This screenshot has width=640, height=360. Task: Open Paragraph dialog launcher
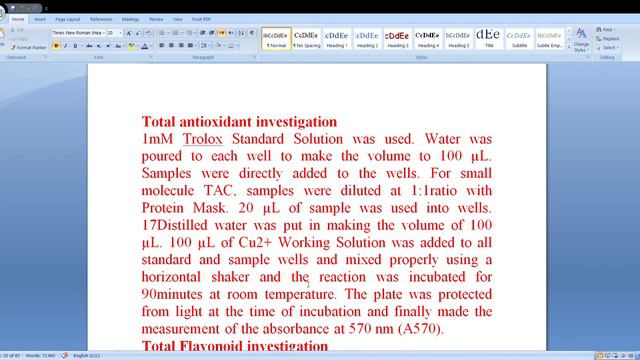tap(255, 57)
